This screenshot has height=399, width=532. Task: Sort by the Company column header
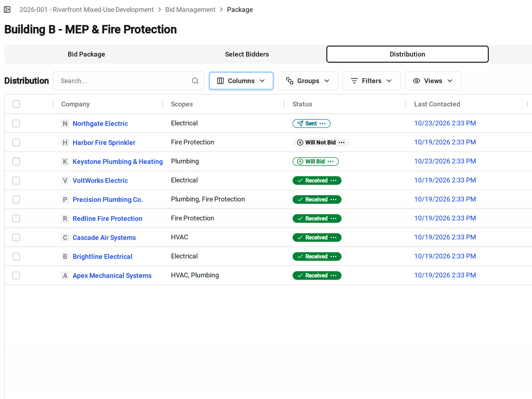pos(75,104)
